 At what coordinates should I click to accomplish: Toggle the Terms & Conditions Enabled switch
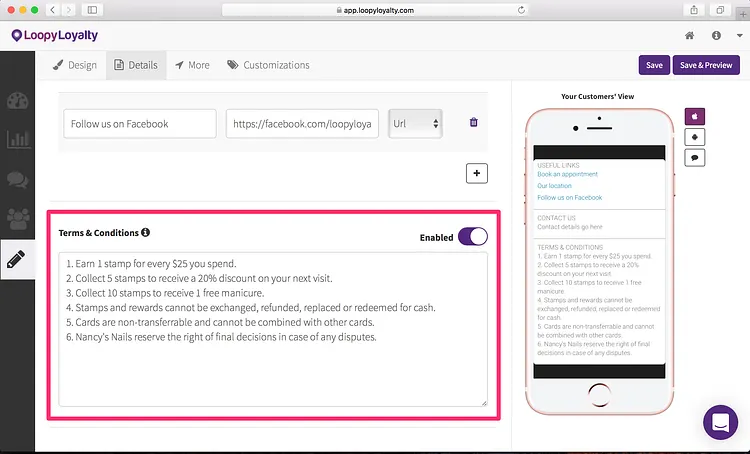point(473,237)
